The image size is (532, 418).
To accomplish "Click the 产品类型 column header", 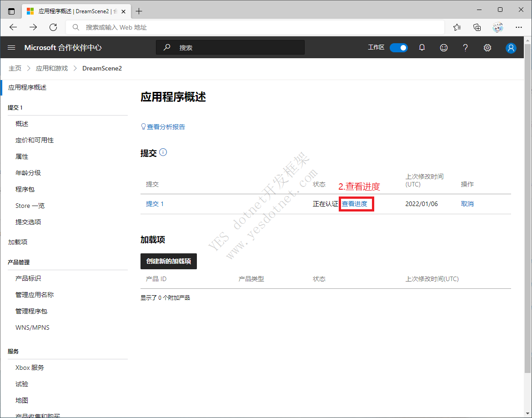I will click(251, 279).
